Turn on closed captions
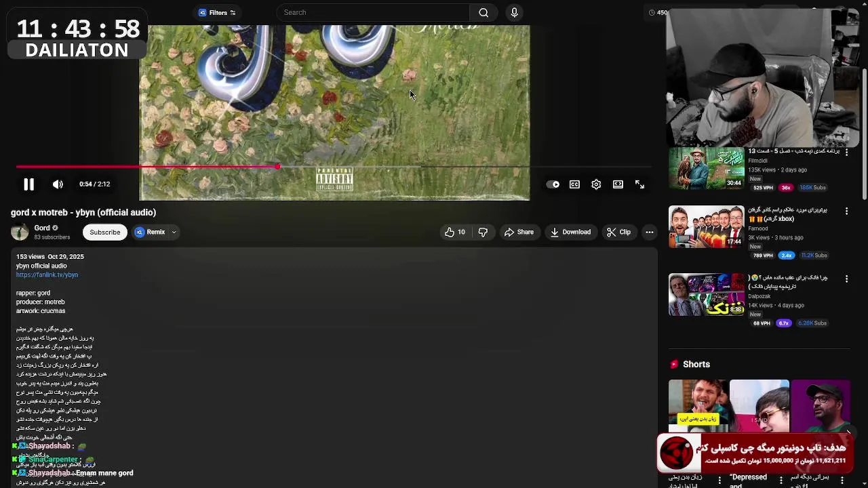This screenshot has height=488, width=868. pyautogui.click(x=574, y=184)
